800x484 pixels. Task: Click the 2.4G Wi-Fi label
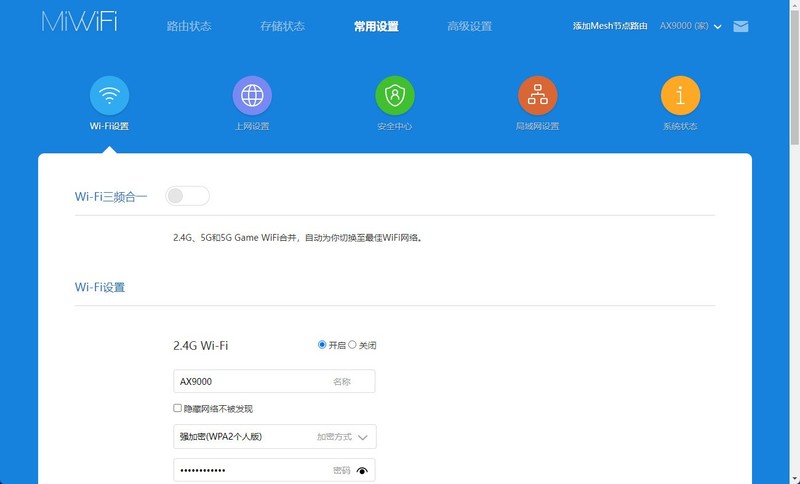tap(201, 345)
